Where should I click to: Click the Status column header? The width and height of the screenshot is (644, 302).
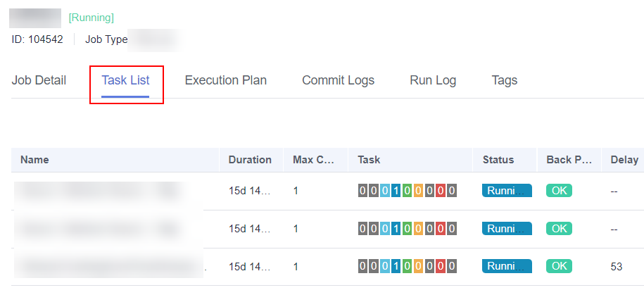point(498,160)
